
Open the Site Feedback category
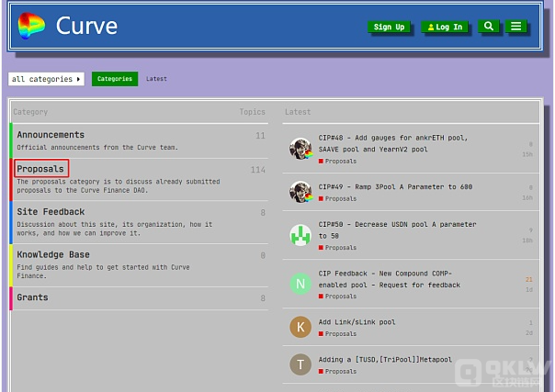[51, 212]
